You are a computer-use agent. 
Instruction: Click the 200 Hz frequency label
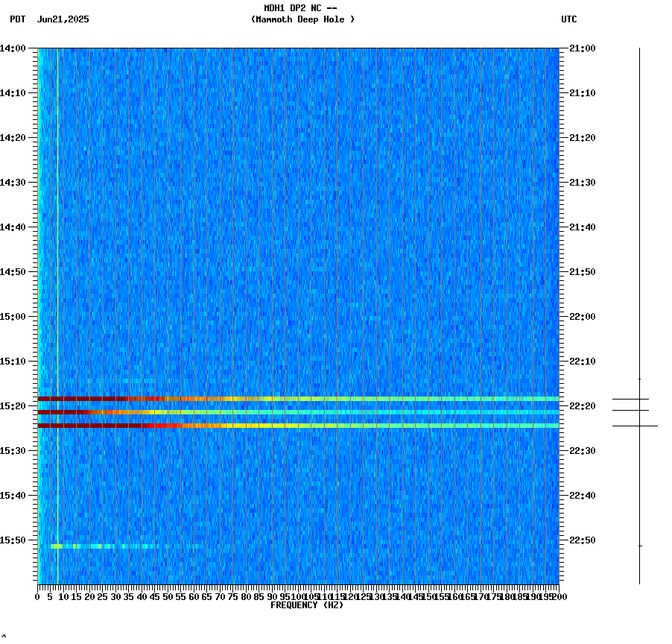[558, 596]
